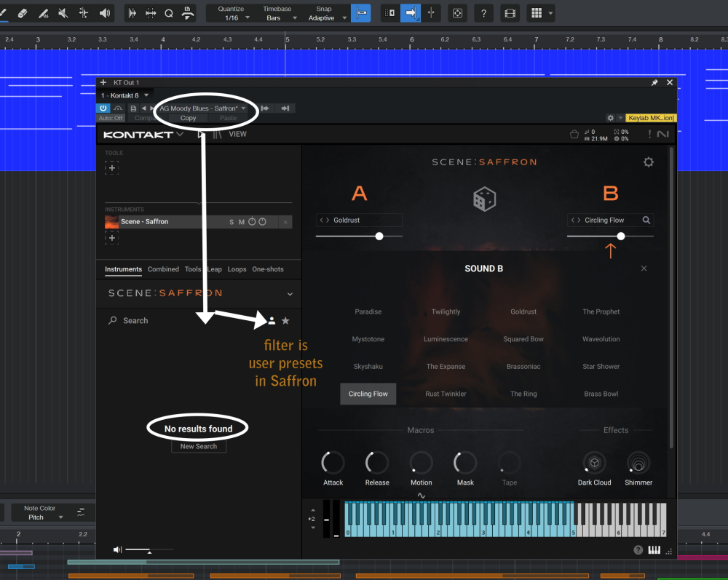The image size is (728, 580).
Task: Open the Kontakt VIEW menu
Action: point(237,134)
